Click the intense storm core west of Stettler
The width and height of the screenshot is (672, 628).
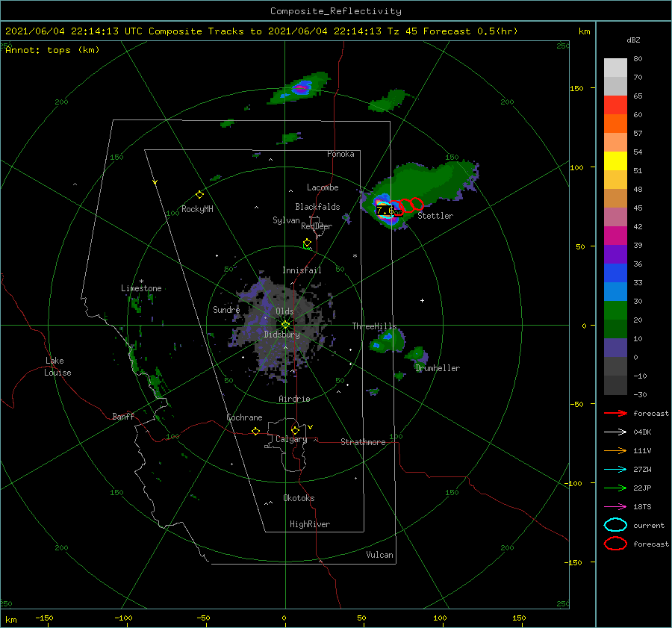(386, 210)
